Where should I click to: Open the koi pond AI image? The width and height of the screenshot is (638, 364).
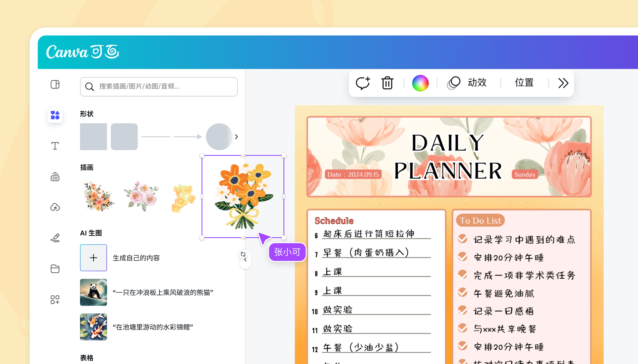93,327
